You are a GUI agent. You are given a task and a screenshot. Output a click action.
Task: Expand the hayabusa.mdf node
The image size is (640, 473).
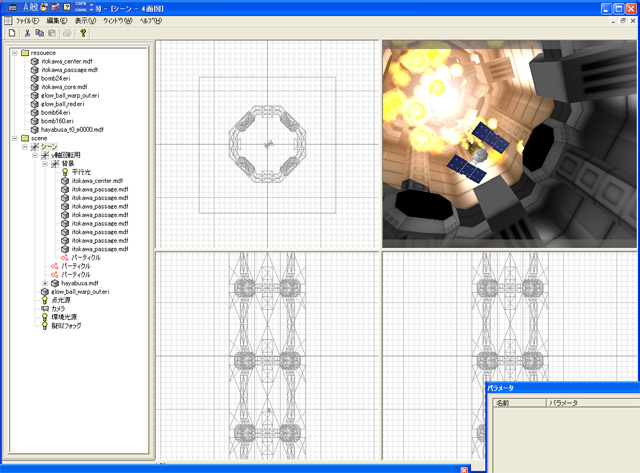click(x=45, y=283)
